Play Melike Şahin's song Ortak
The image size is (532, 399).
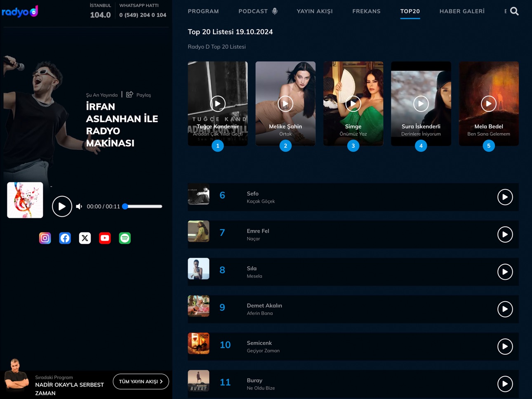(285, 104)
